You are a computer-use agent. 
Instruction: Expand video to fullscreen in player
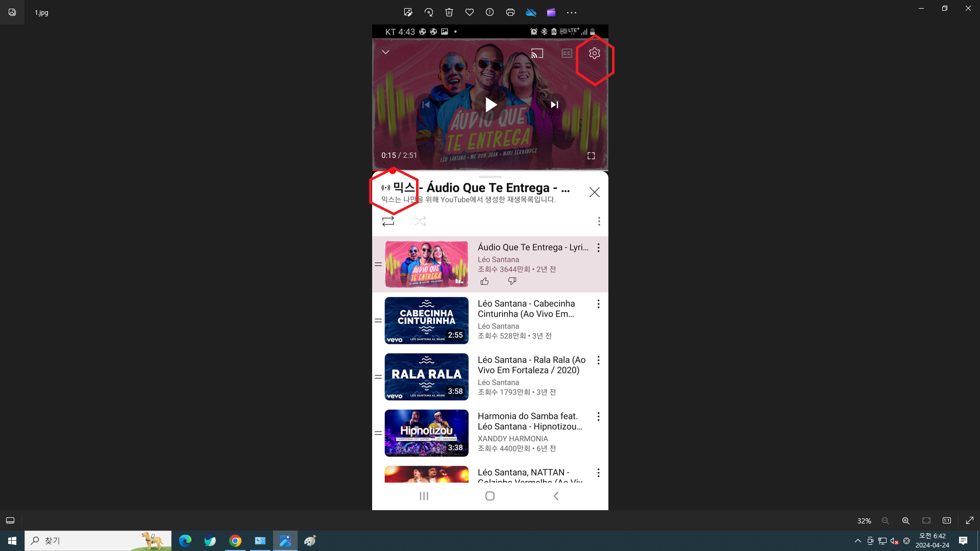(591, 156)
